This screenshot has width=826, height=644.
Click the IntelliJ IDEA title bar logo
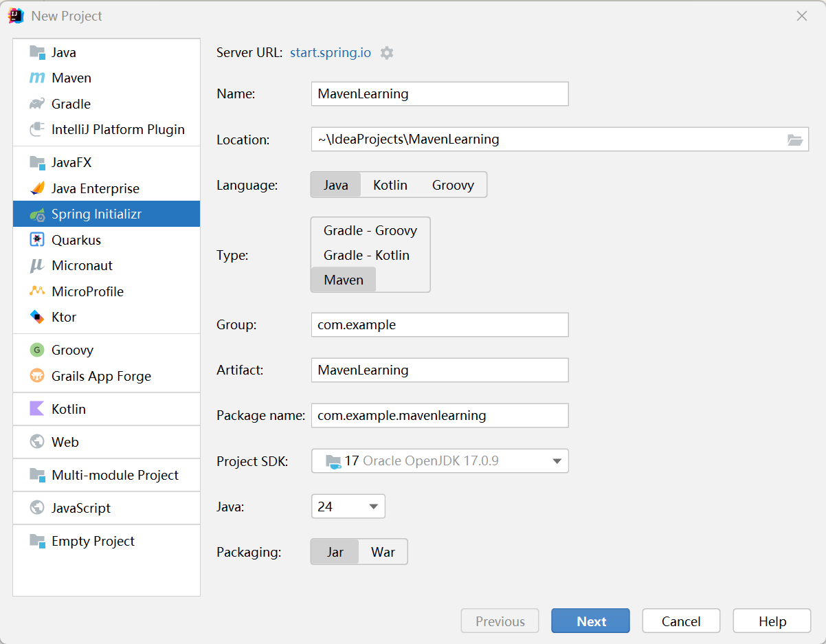pyautogui.click(x=16, y=15)
